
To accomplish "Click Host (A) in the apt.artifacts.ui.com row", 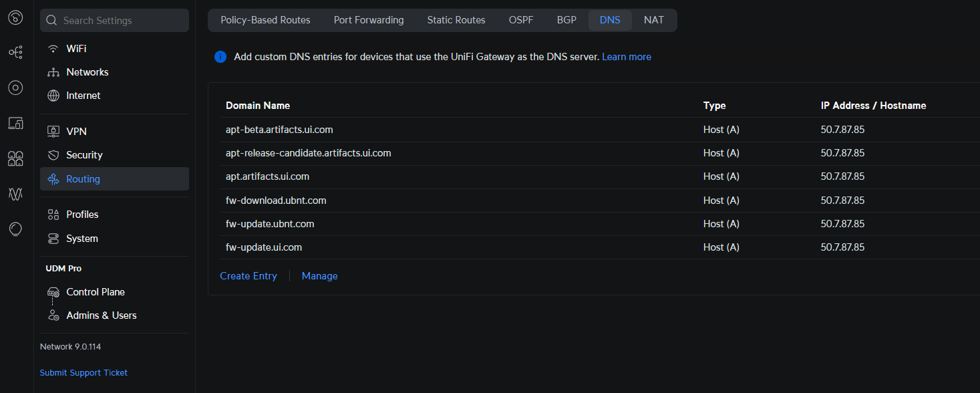I will tap(721, 176).
